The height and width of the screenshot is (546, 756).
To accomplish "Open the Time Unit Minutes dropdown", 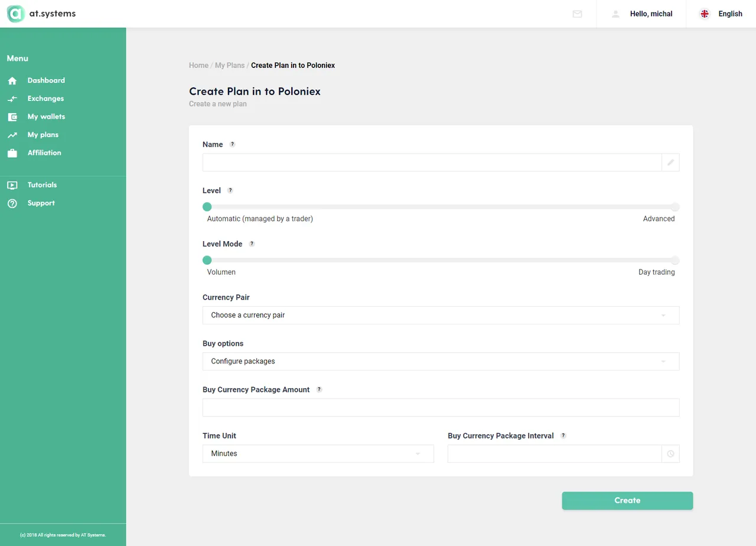I will click(x=318, y=454).
